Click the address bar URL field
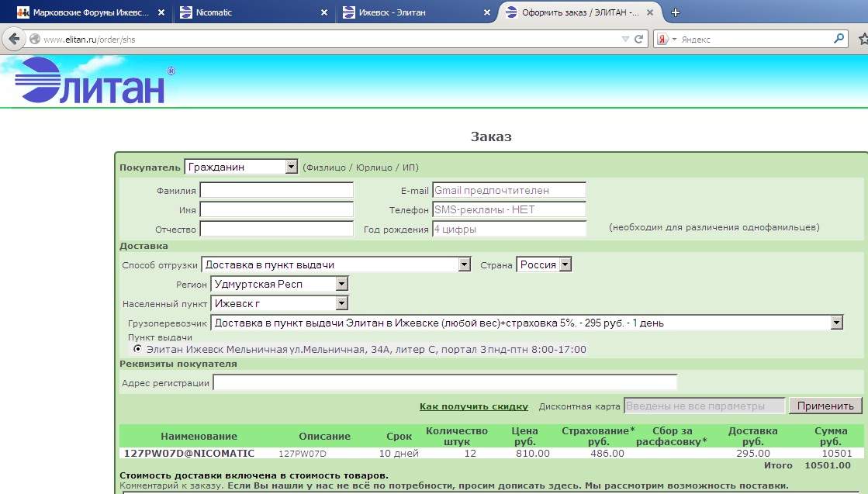 [330, 40]
